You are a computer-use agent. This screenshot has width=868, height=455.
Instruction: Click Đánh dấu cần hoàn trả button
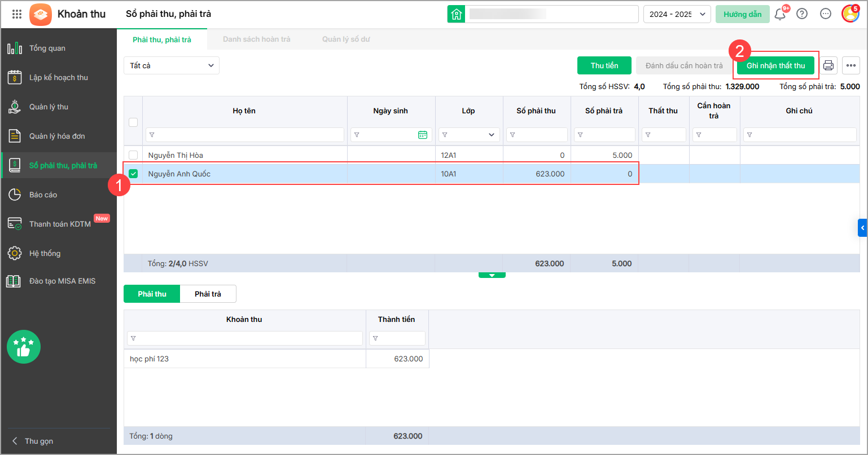(684, 65)
